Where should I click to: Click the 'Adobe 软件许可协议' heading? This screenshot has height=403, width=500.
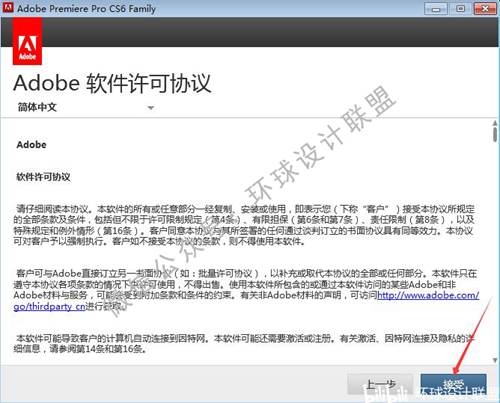pos(112,83)
